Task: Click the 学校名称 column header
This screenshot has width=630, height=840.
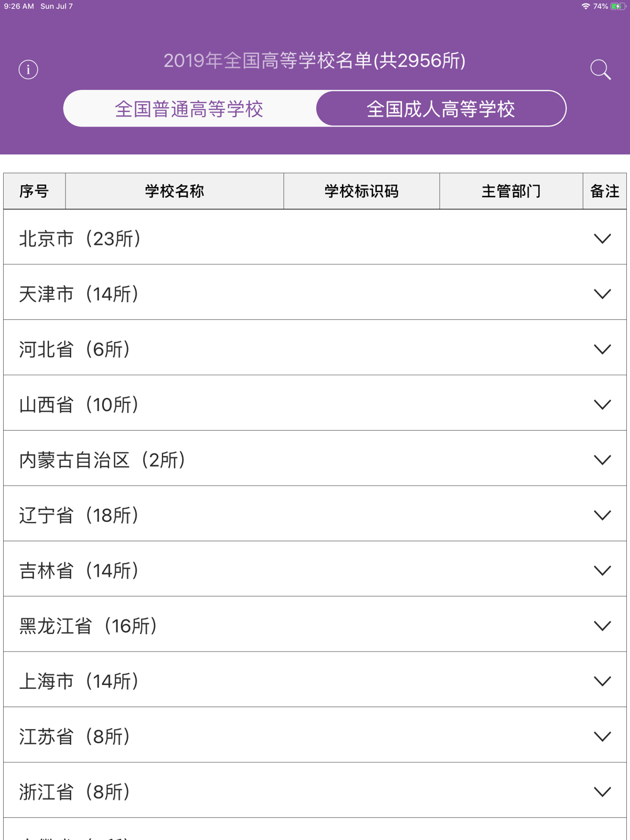Action: tap(175, 191)
